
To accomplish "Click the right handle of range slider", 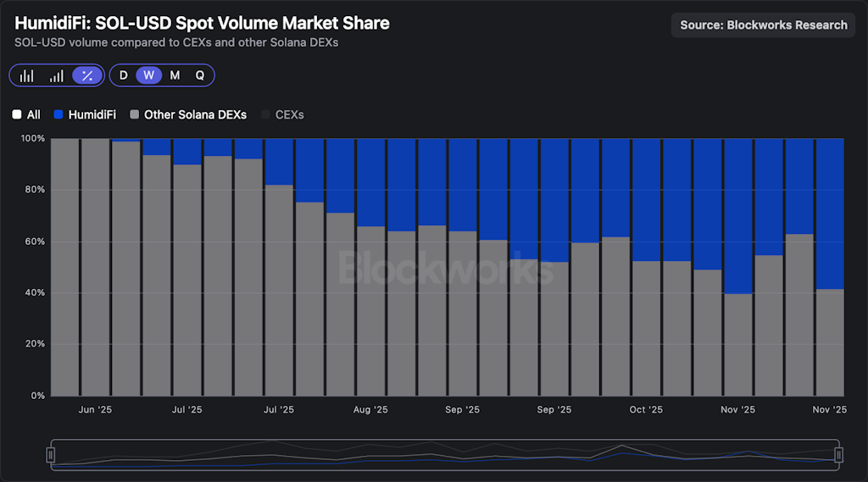I will [x=838, y=455].
